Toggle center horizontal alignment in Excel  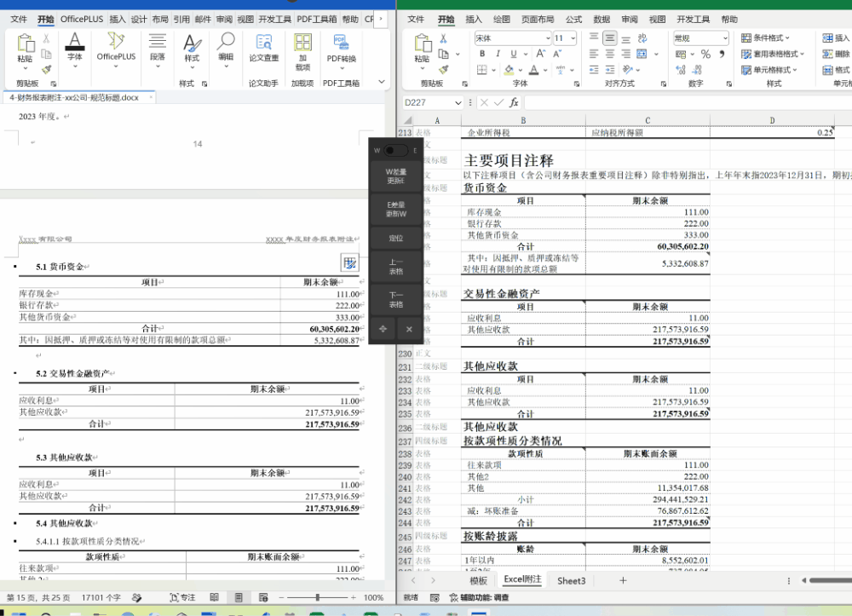tap(610, 54)
